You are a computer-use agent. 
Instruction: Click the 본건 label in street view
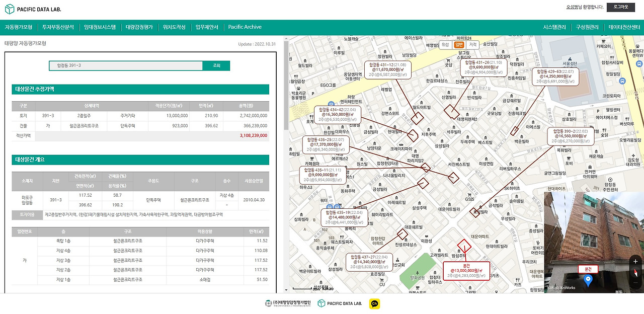tap(588, 269)
